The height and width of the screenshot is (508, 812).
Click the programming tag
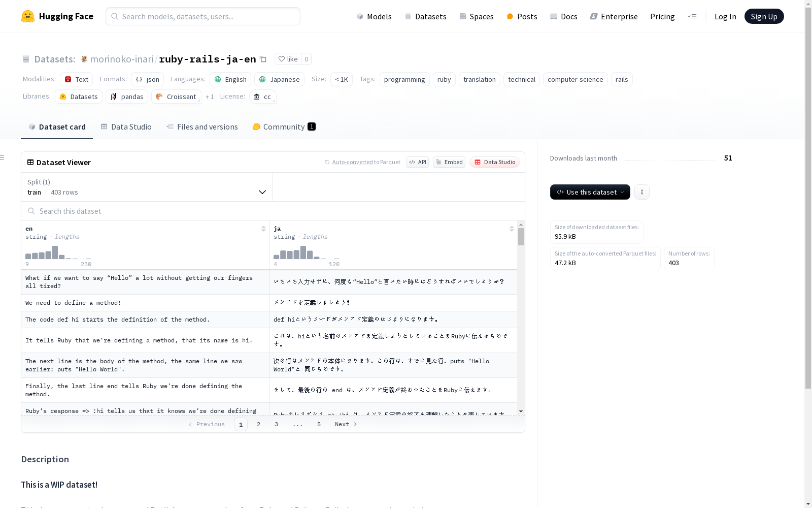[404, 79]
